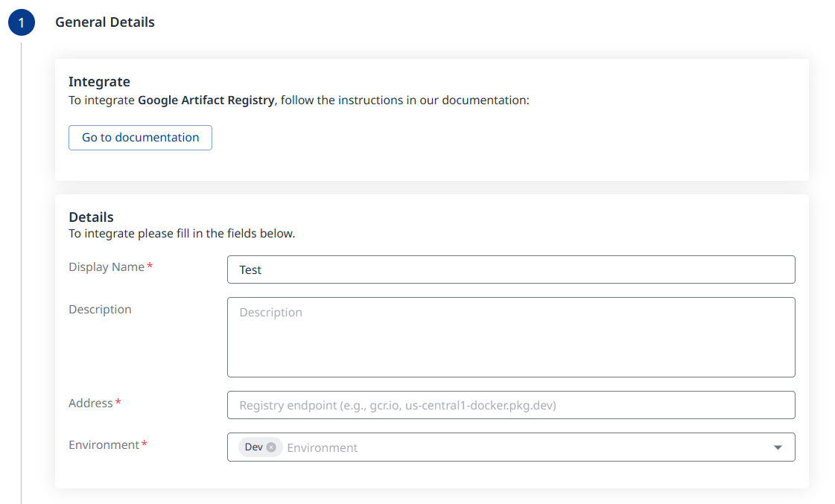The image size is (835, 504).
Task: Click the Environment placeholder text in the combo box
Action: [322, 448]
